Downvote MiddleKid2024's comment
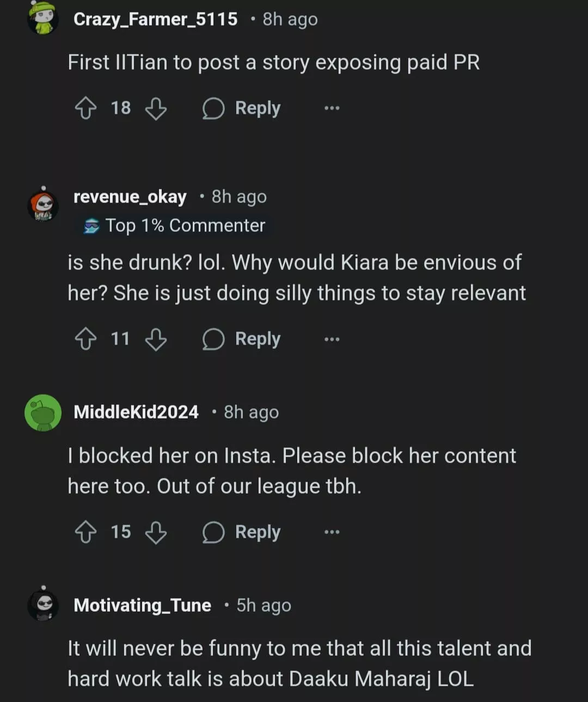 [156, 532]
